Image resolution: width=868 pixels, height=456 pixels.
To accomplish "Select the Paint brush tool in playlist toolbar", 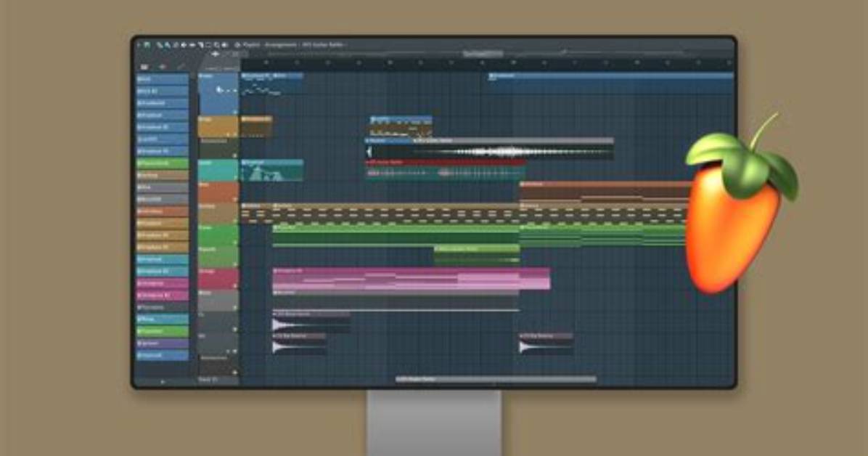I will click(167, 45).
